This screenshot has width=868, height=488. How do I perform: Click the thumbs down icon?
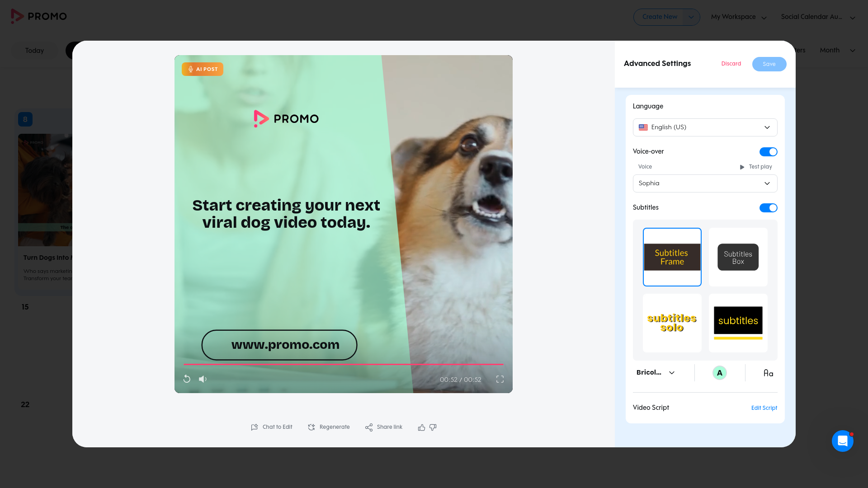(433, 427)
